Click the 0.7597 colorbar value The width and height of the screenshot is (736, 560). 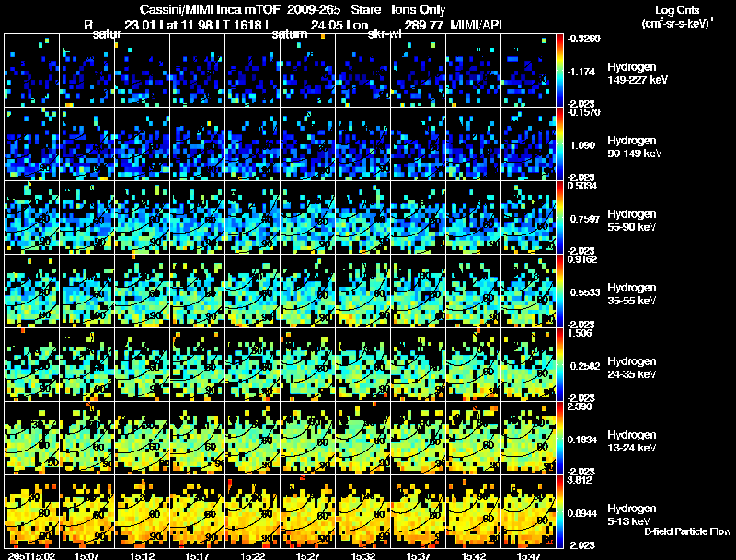click(584, 219)
